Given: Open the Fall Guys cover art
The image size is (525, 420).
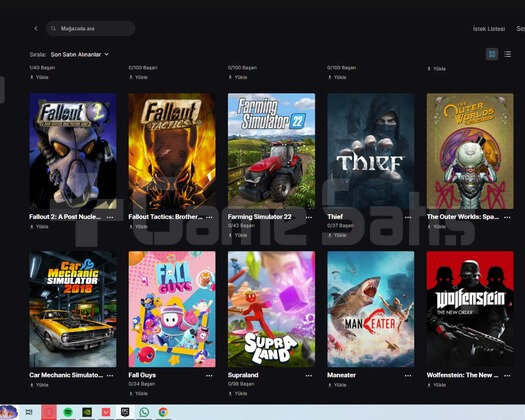Looking at the screenshot, I should 172,309.
